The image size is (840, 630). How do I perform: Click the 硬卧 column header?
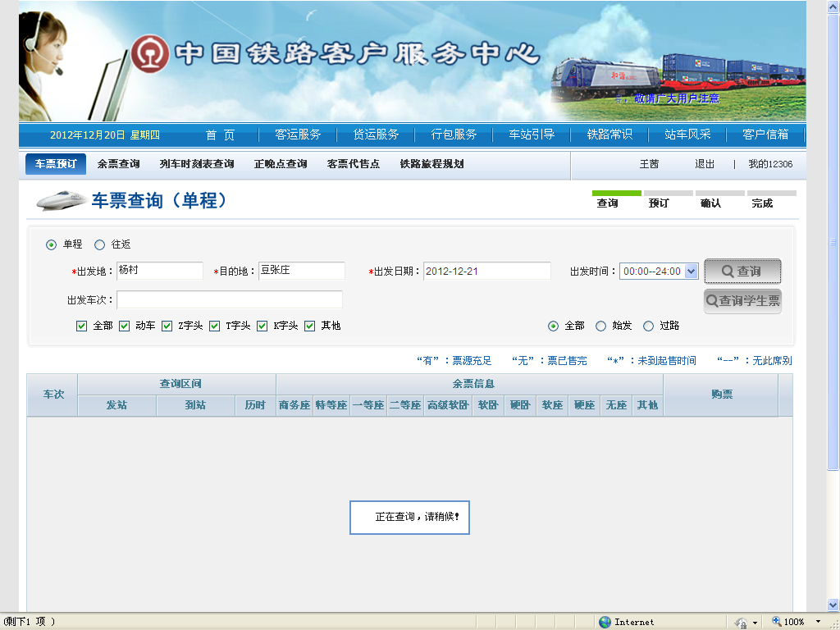click(519, 405)
